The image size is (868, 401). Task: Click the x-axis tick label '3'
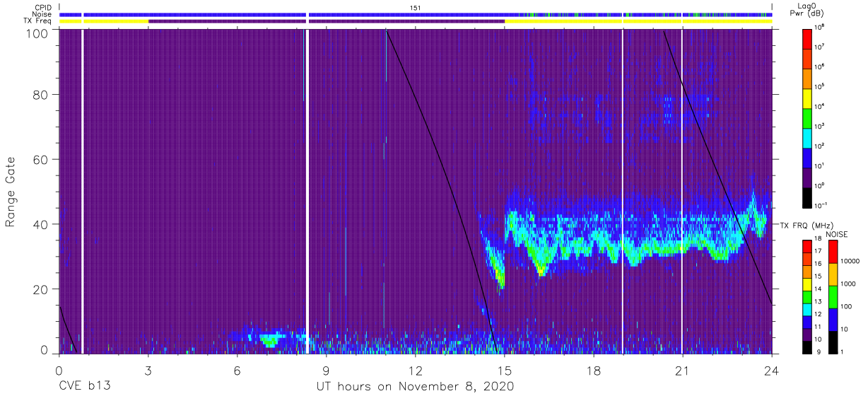click(148, 370)
